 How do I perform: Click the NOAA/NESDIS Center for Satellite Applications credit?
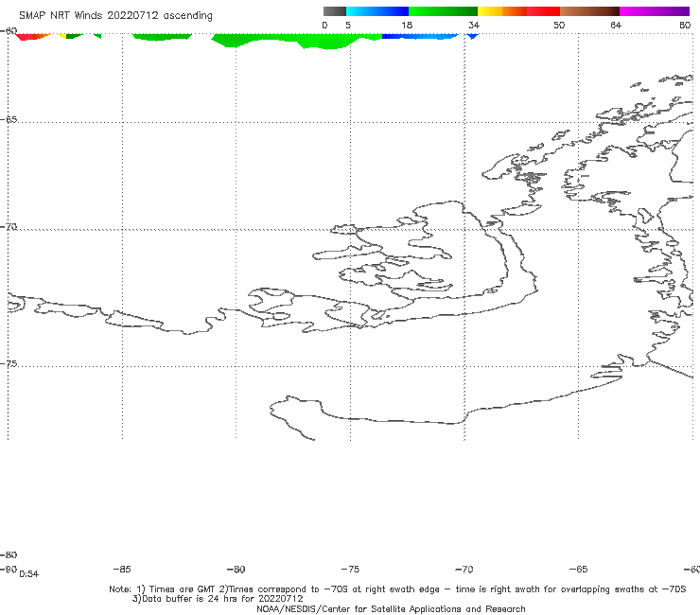(391, 608)
